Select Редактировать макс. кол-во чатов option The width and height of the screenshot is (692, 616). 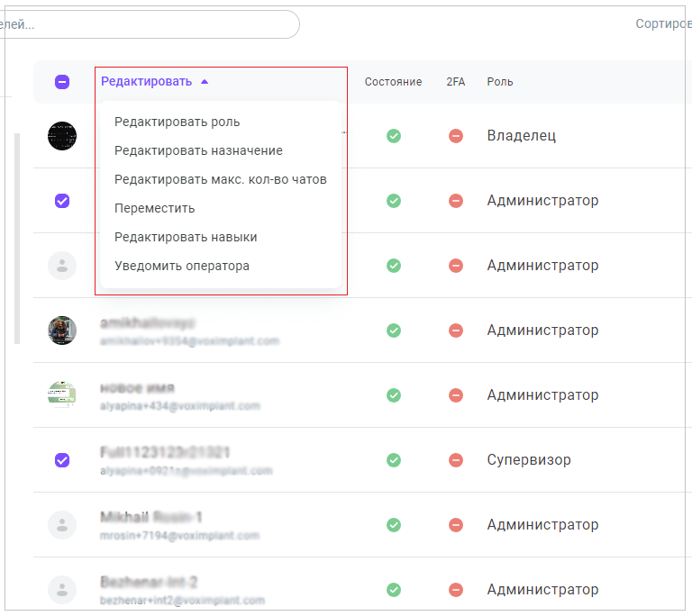pos(220,179)
